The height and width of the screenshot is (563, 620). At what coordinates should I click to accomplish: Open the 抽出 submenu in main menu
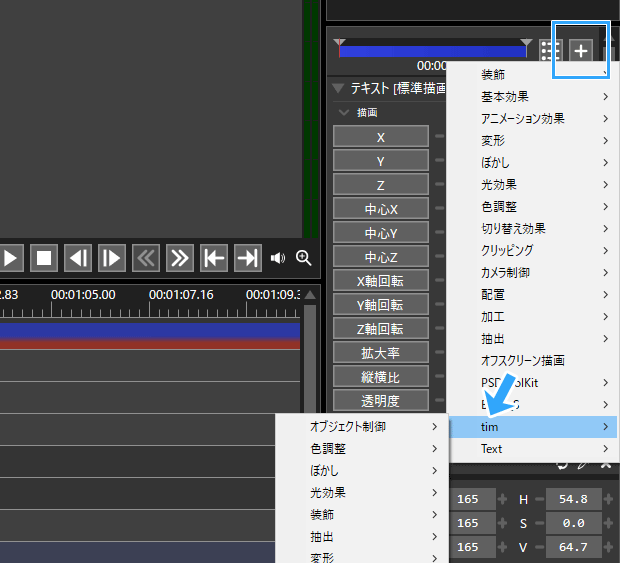533,339
